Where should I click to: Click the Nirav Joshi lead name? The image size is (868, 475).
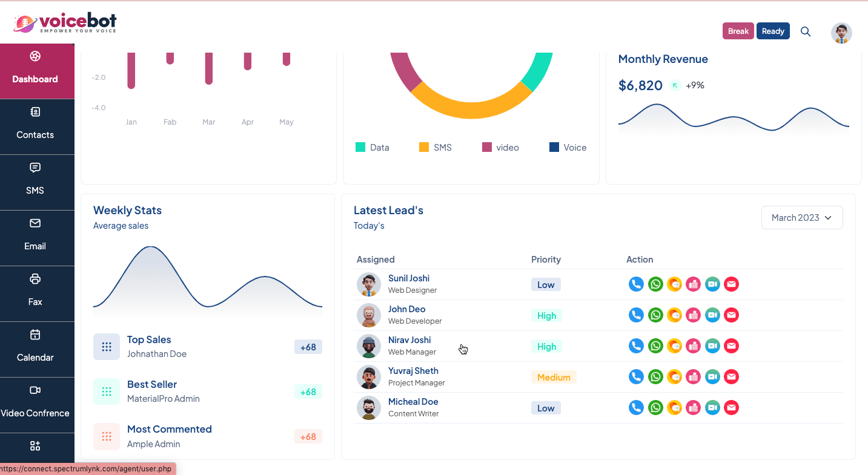tap(409, 340)
